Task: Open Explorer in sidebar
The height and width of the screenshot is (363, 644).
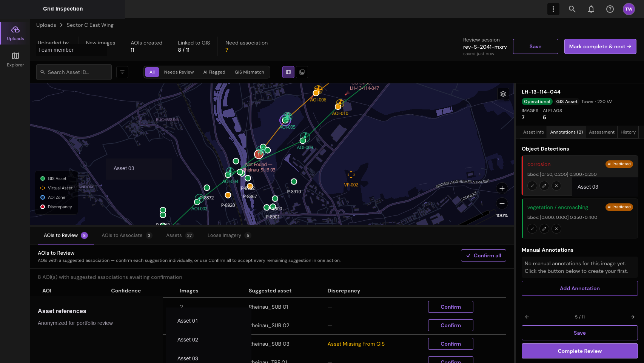Action: (15, 60)
